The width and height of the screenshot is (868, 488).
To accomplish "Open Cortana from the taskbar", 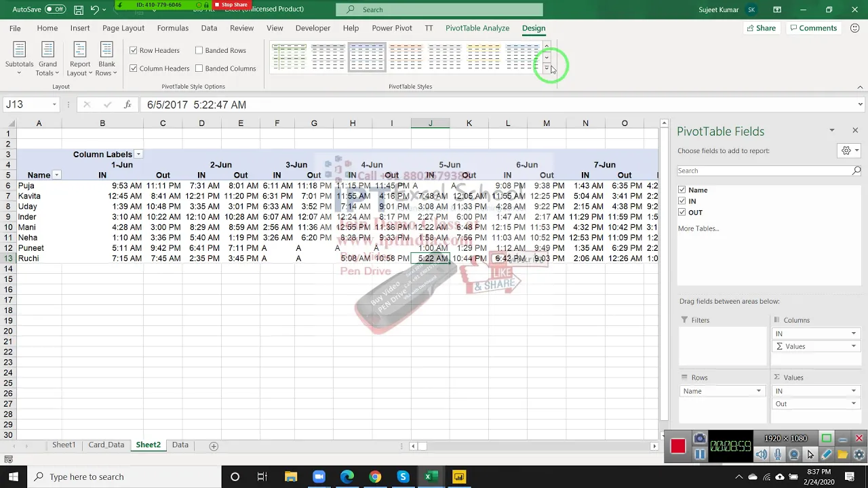I will 235,476.
